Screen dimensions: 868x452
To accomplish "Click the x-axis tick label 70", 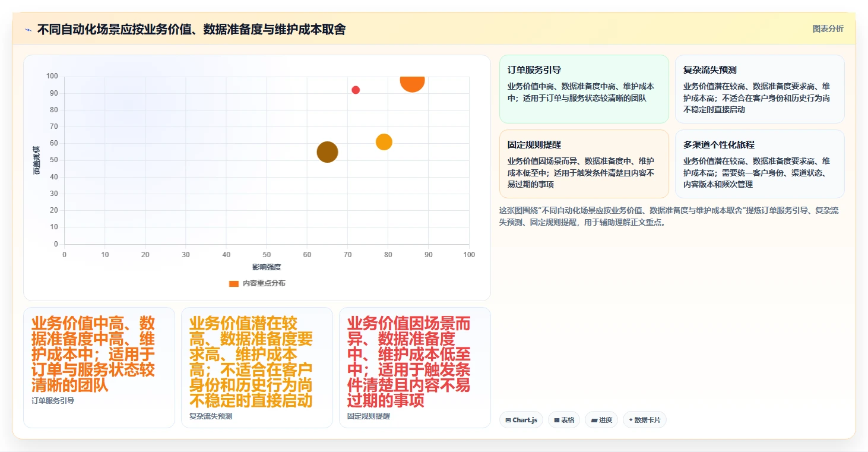I will pyautogui.click(x=348, y=255).
